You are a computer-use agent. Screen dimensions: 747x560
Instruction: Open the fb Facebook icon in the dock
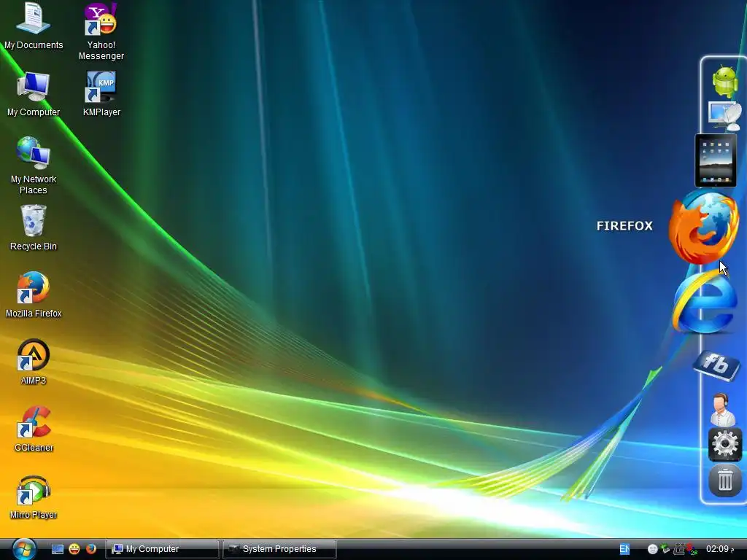[x=716, y=366]
